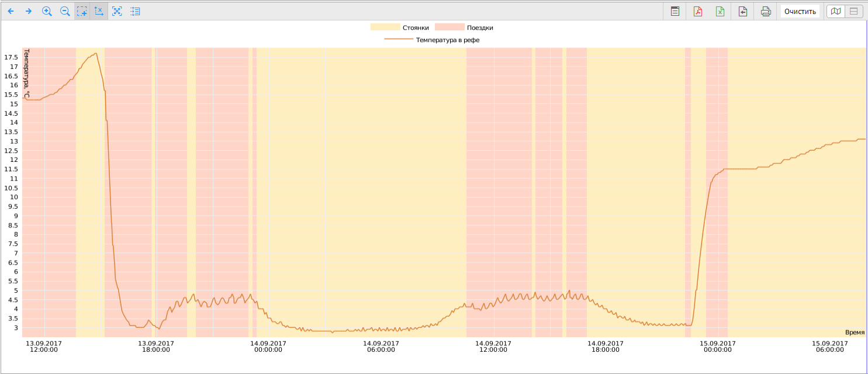Screen dimensions: 868x374
Task: Click the Температура в рефе legend label
Action: point(447,40)
